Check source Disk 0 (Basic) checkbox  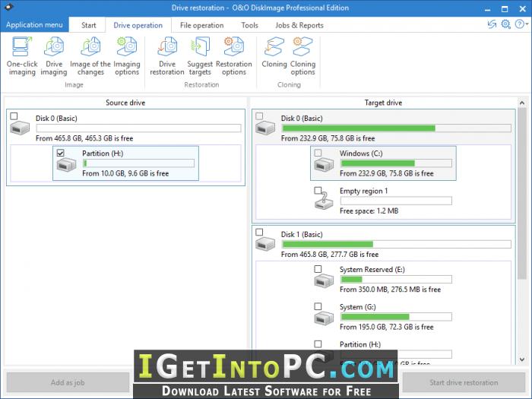click(14, 116)
